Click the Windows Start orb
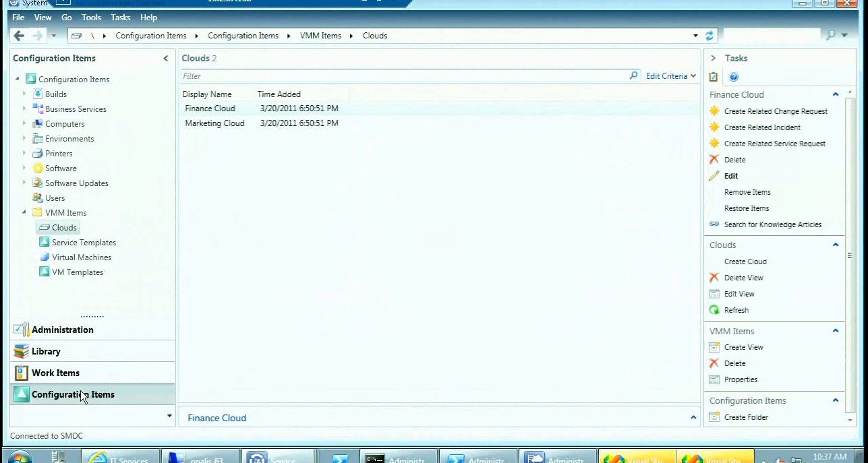Image resolution: width=868 pixels, height=463 pixels. [20, 458]
